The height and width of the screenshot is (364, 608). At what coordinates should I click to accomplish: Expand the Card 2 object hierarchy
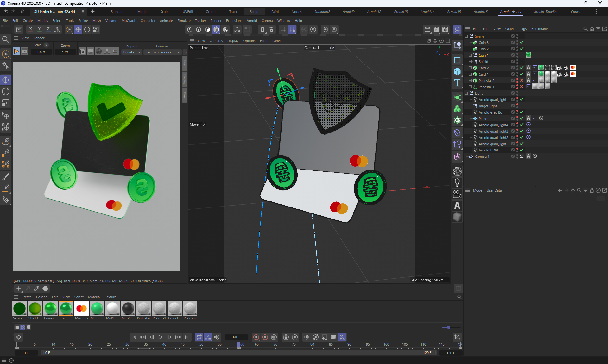click(470, 68)
